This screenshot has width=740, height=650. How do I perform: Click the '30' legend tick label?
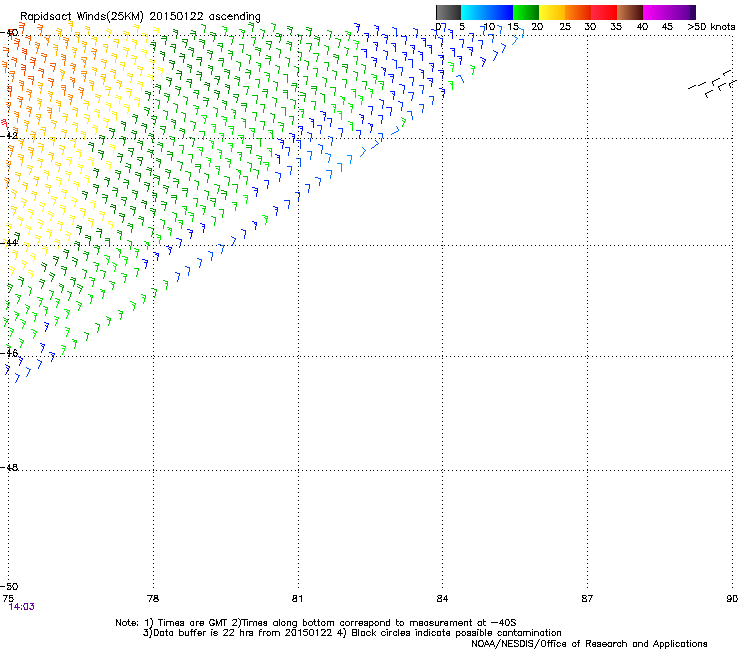[x=590, y=27]
